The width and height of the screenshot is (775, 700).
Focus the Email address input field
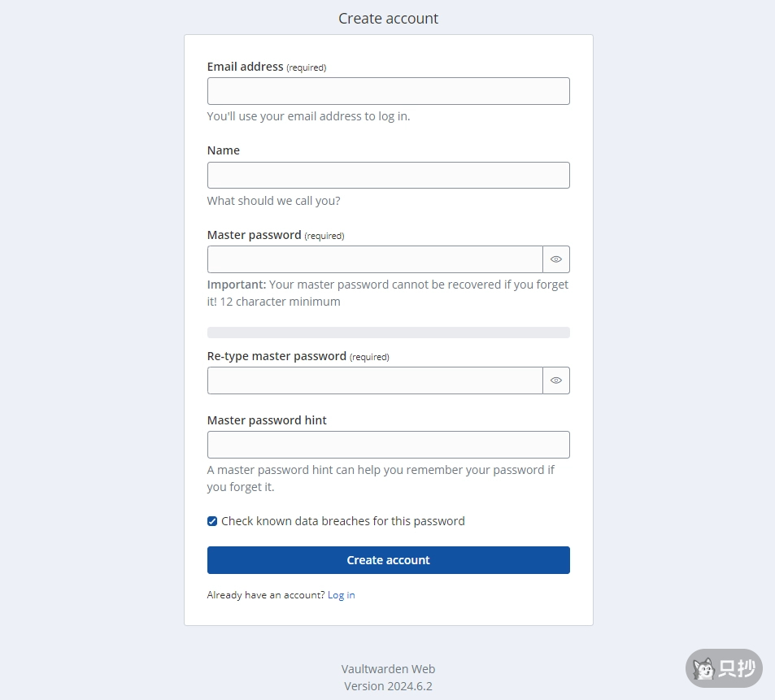(x=388, y=91)
